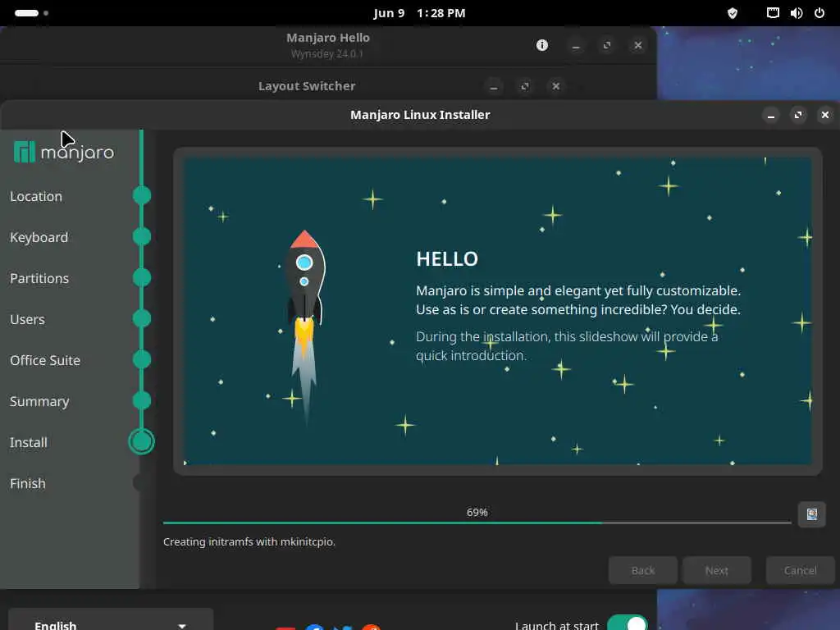This screenshot has height=630, width=840.
Task: Click the 'Creating initramfs with mkinitcpio.' status text
Action: pos(249,542)
